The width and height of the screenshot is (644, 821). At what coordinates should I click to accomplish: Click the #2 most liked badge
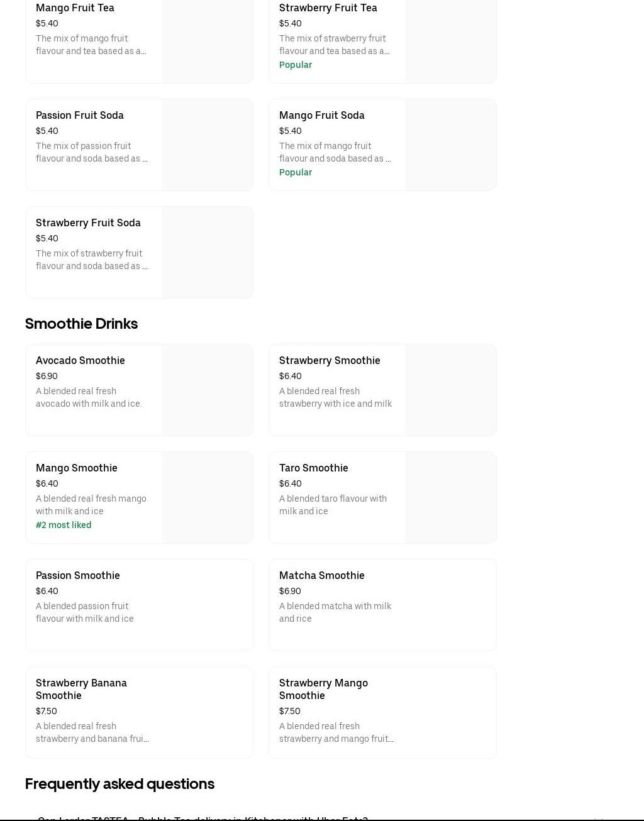[64, 525]
